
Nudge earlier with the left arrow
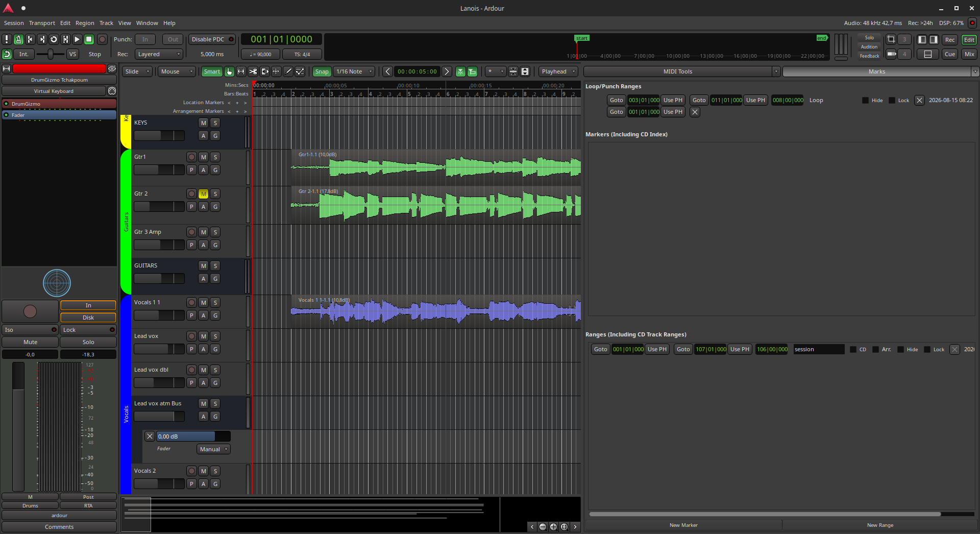pos(388,71)
